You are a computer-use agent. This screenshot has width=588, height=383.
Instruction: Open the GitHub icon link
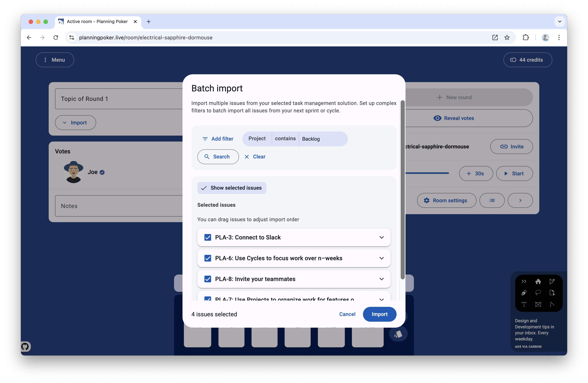tap(25, 346)
